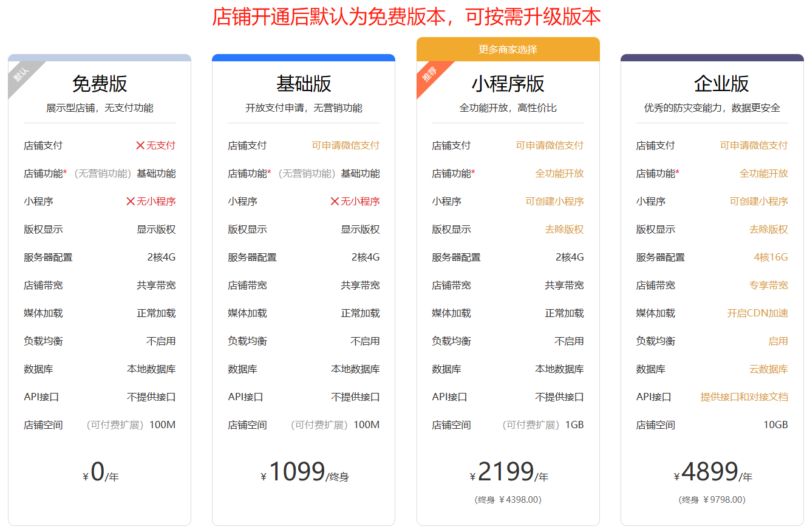Click the 更多商家选择 banner

pos(508,49)
